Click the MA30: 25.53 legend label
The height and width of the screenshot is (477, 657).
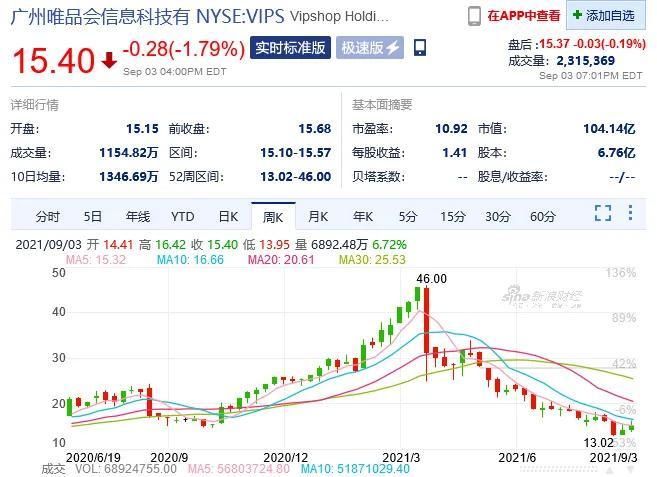pos(372,259)
